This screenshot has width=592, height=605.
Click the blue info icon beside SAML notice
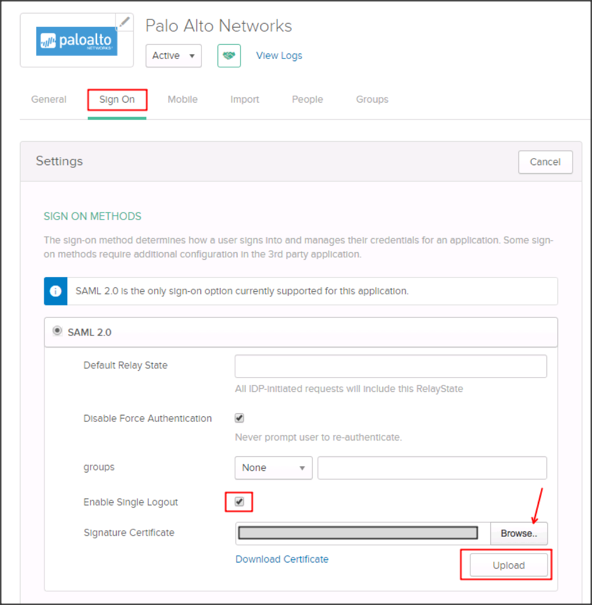pyautogui.click(x=56, y=291)
